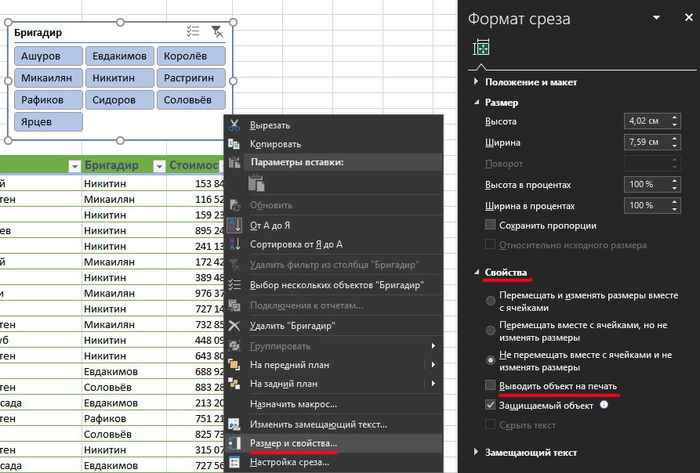The image size is (700, 473).
Task: Close the Формат среза pane
Action: [x=689, y=18]
